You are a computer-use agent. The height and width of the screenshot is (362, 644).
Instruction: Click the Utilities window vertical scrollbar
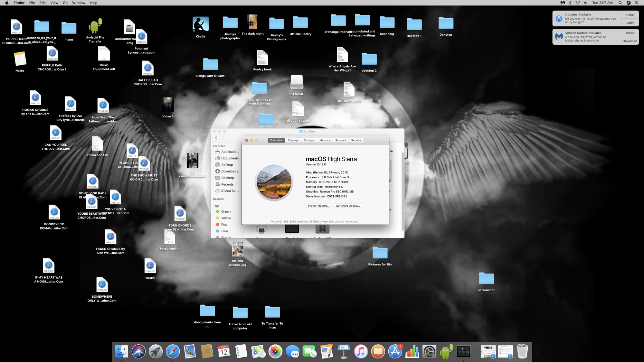pos(402,191)
